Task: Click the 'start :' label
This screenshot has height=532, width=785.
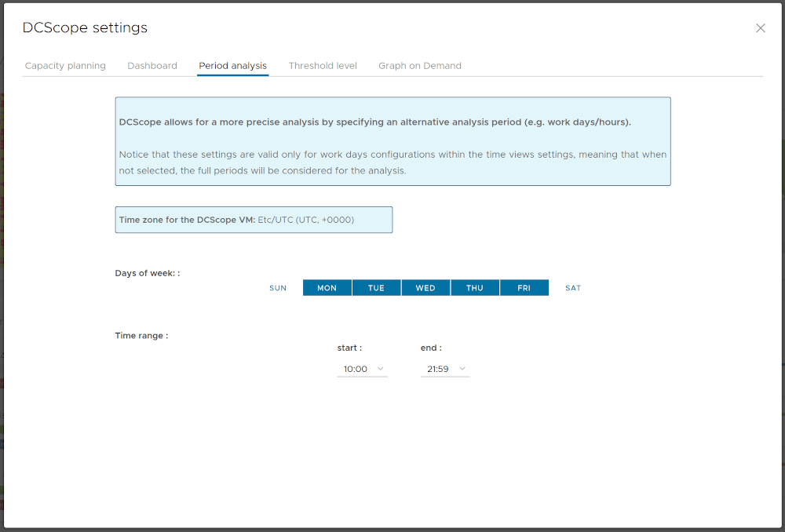Action: click(349, 348)
